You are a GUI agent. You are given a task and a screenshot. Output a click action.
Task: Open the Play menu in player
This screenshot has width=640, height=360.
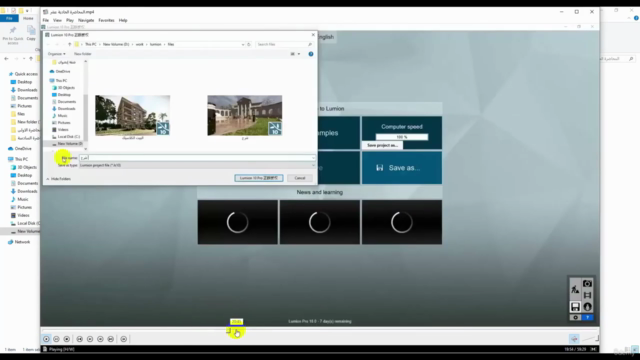coord(70,20)
